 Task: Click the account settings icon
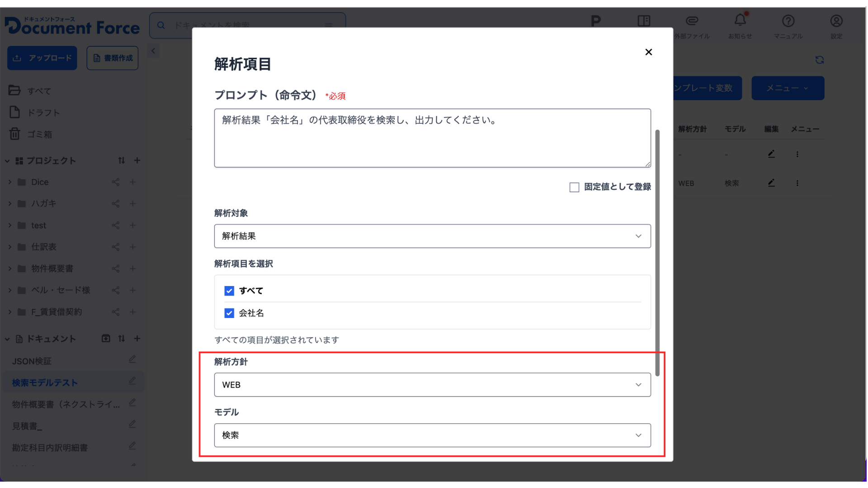tap(837, 21)
